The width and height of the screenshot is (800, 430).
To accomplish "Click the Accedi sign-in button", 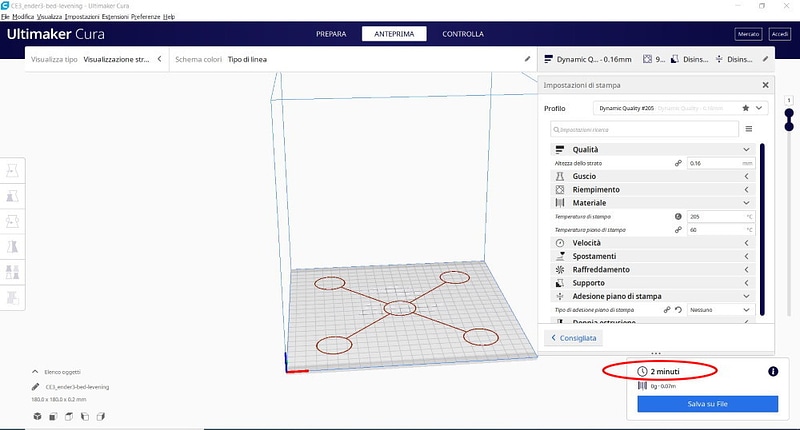I will (780, 34).
